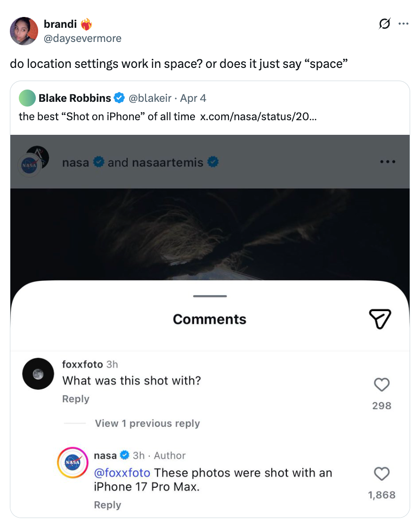
Task: Click the 1,868 like count on nasa's reply
Action: (x=381, y=495)
